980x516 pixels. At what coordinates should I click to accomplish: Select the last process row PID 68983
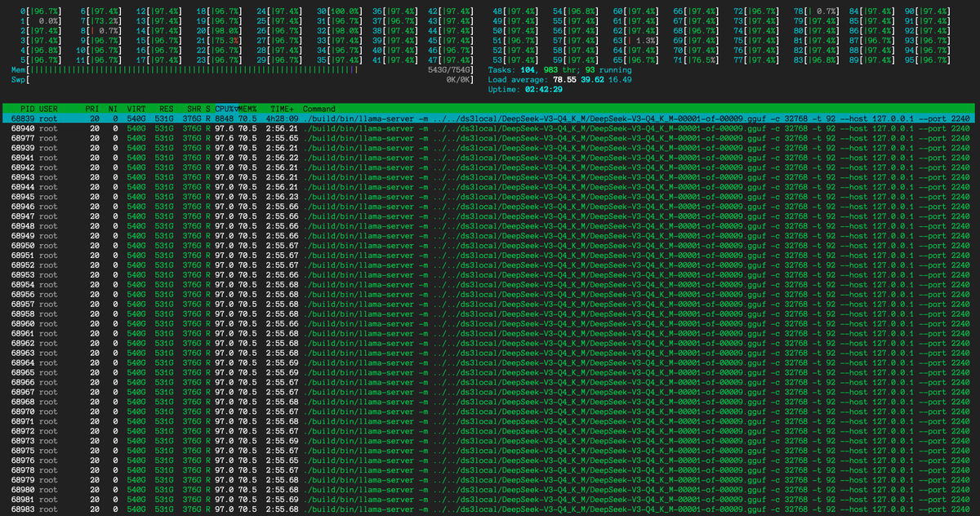tap(490, 510)
